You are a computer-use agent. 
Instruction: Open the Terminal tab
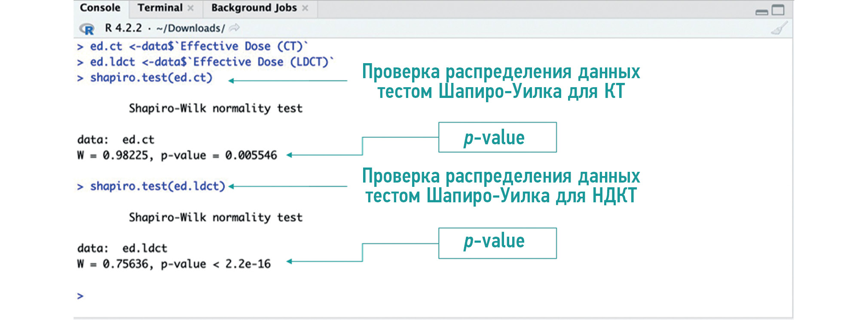(160, 8)
